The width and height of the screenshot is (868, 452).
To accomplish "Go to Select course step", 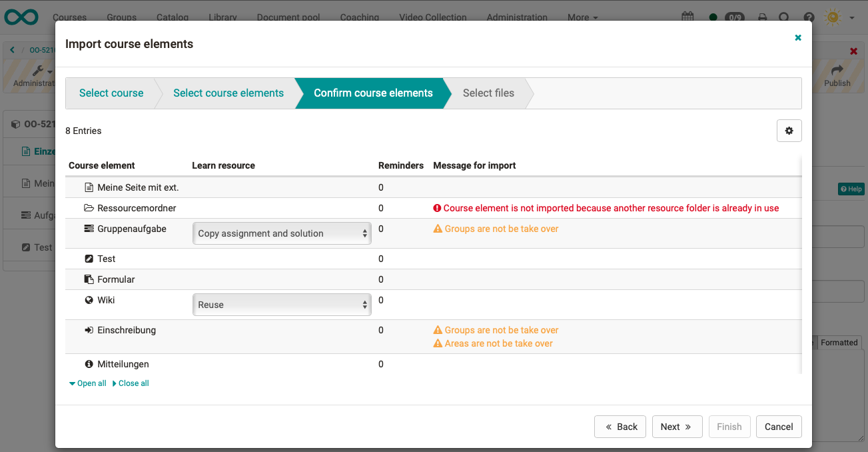I will coord(111,93).
